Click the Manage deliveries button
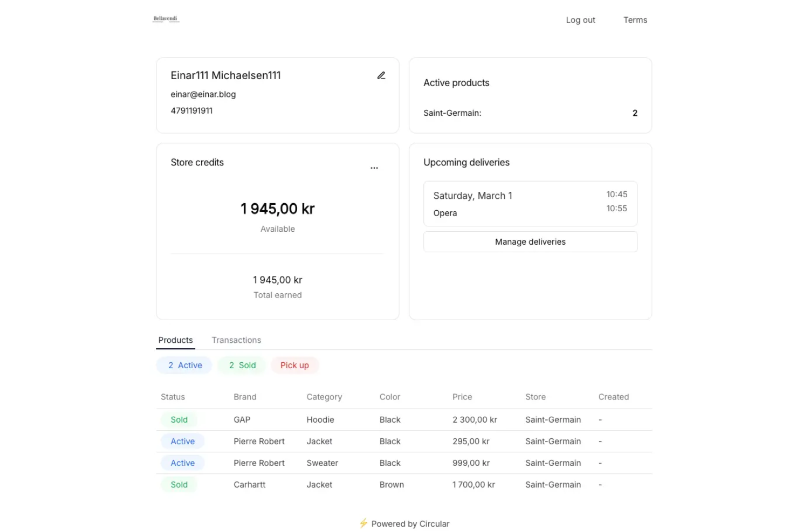Image resolution: width=798 pixels, height=532 pixels. pos(530,241)
